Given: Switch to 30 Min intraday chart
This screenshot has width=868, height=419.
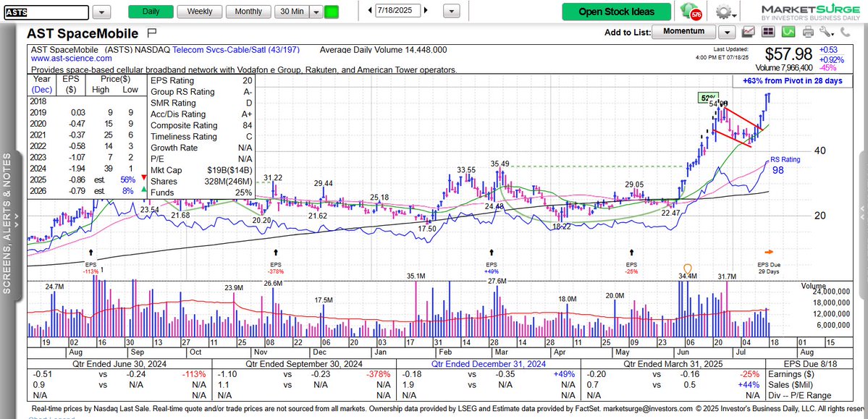Looking at the screenshot, I should (x=292, y=12).
